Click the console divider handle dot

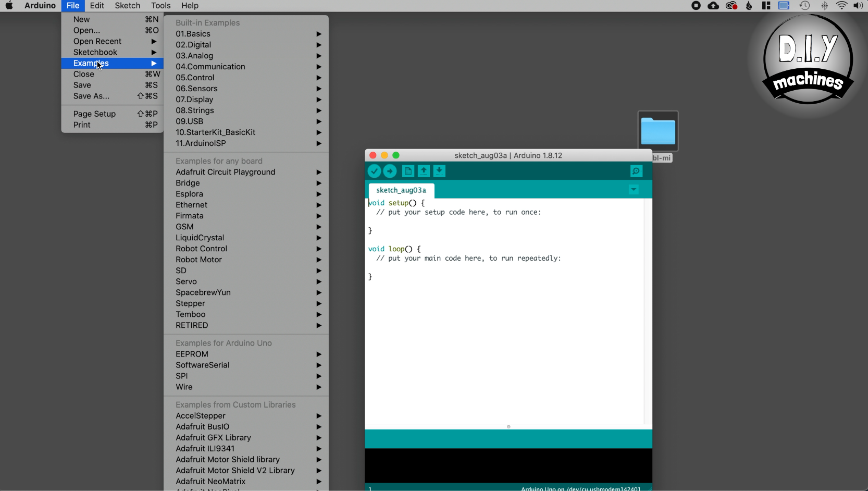(509, 427)
